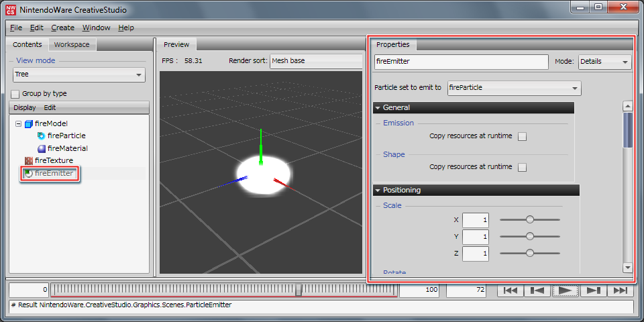Select the fireTexture icon

(x=29, y=161)
